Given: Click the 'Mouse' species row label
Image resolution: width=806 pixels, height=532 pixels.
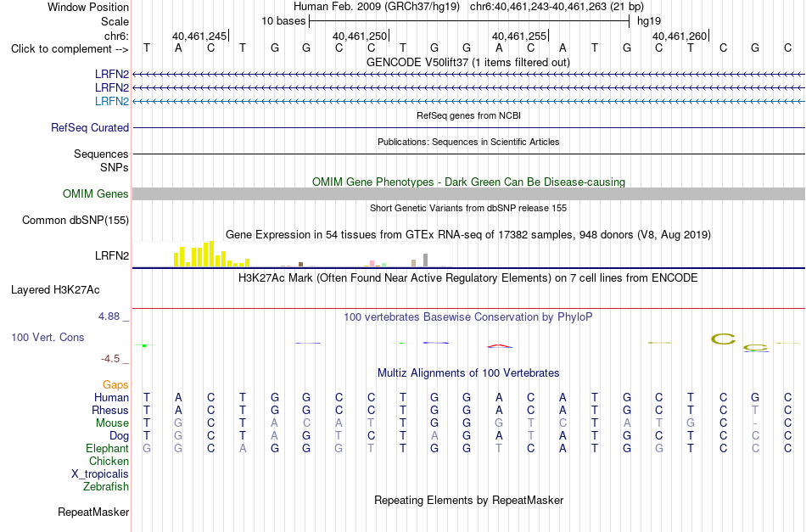Looking at the screenshot, I should tap(112, 423).
